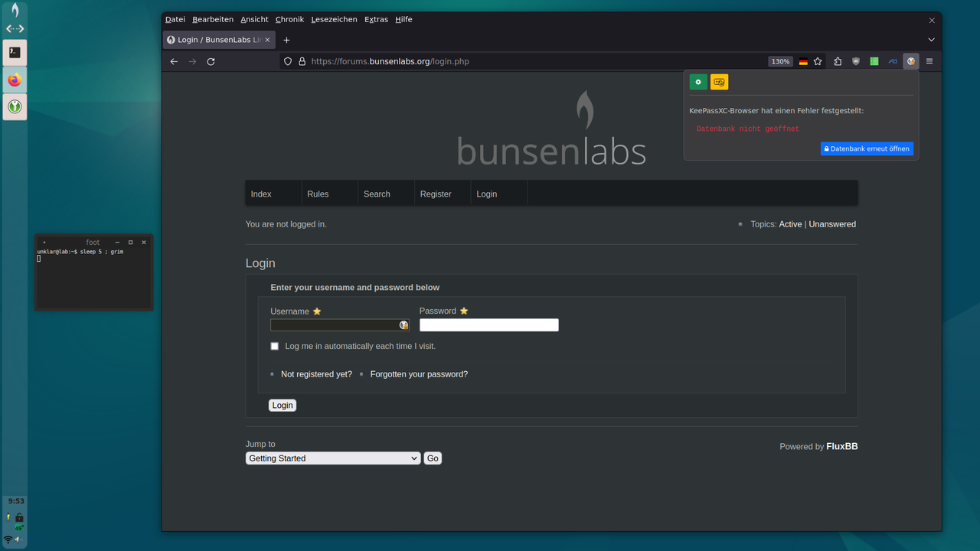Reload the current page
Screen dimensions: 980x551
[x=211, y=61]
